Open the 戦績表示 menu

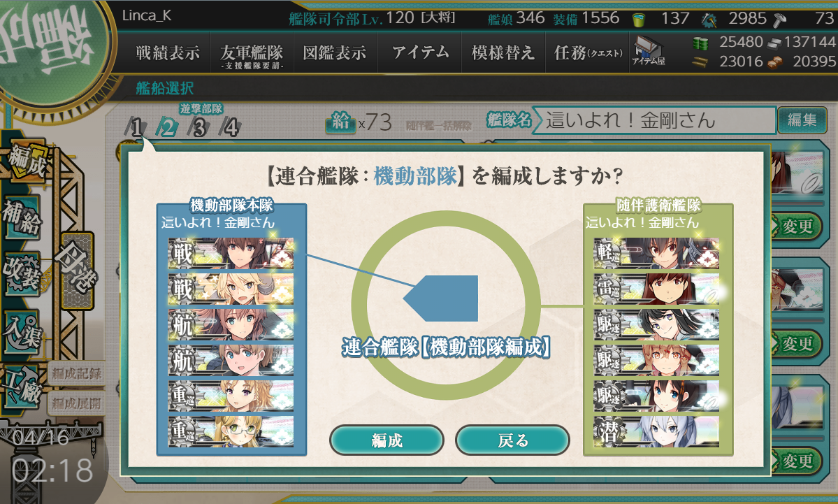[167, 52]
